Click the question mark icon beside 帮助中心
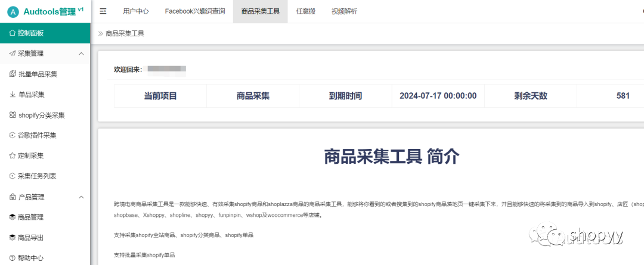Image resolution: width=644 pixels, height=265 pixels. pyautogui.click(x=13, y=258)
